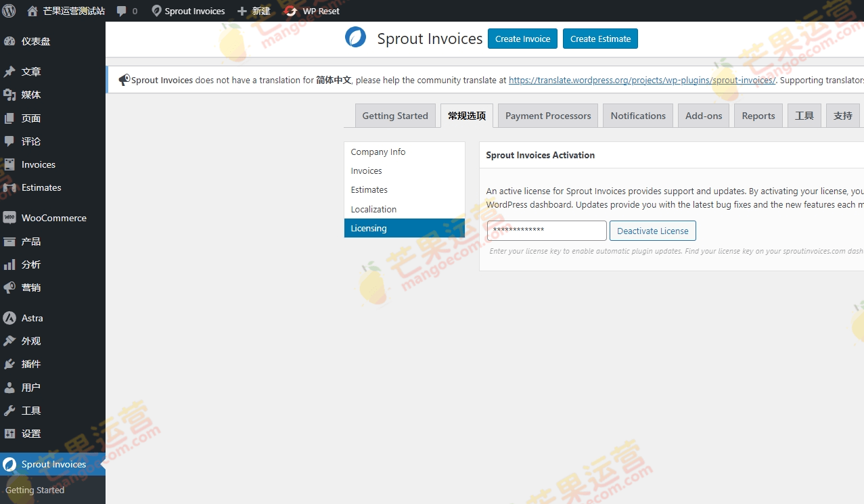Click the Create Invoice button

pyautogui.click(x=522, y=39)
